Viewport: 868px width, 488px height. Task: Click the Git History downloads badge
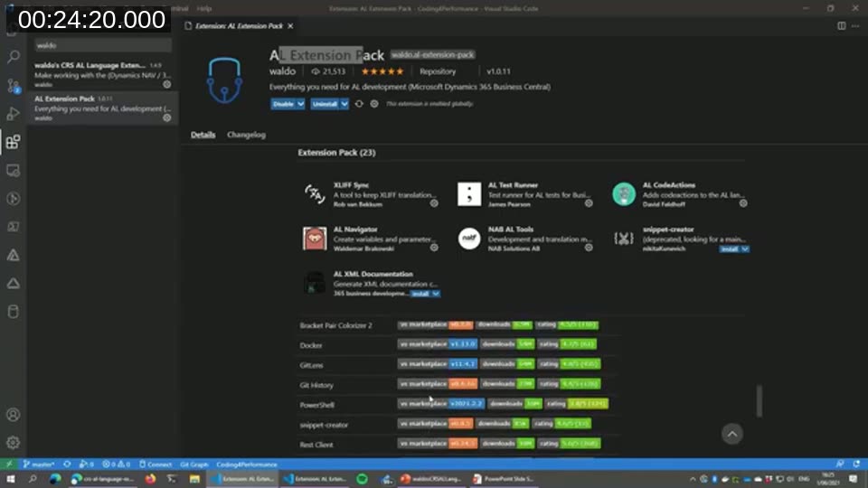click(506, 384)
